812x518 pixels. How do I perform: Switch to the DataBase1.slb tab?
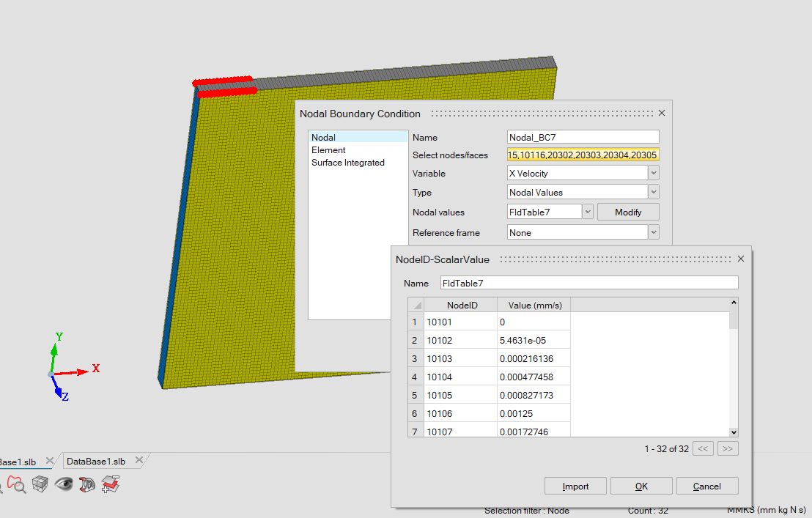96,461
